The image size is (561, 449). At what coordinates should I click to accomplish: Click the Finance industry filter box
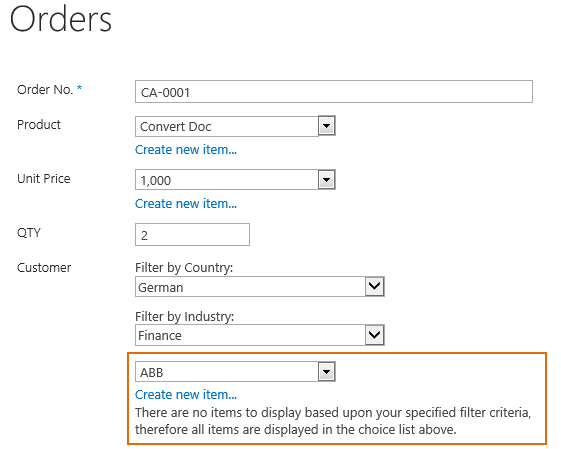coord(250,335)
